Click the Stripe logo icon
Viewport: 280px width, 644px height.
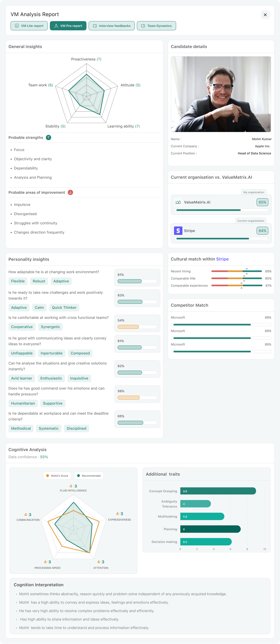pos(178,231)
